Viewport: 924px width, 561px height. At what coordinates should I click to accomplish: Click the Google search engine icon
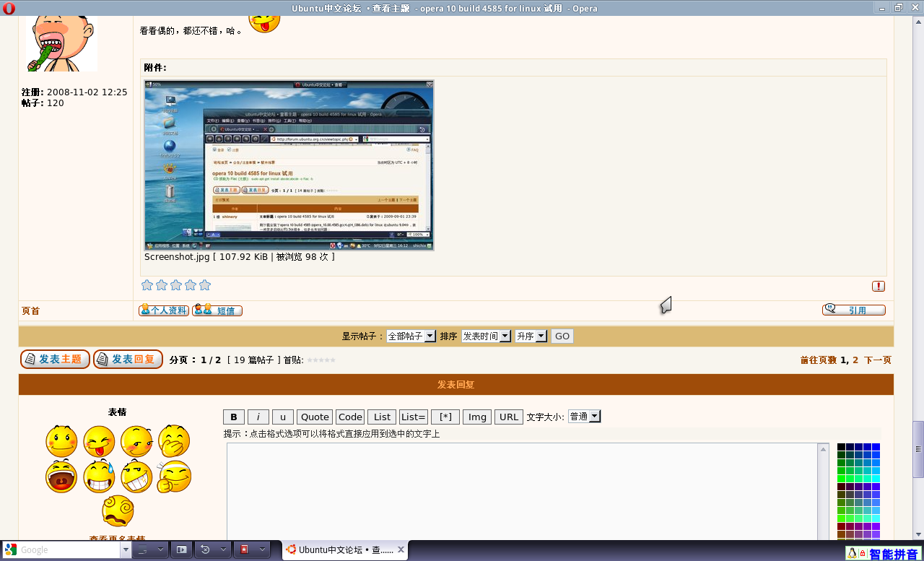tap(10, 549)
